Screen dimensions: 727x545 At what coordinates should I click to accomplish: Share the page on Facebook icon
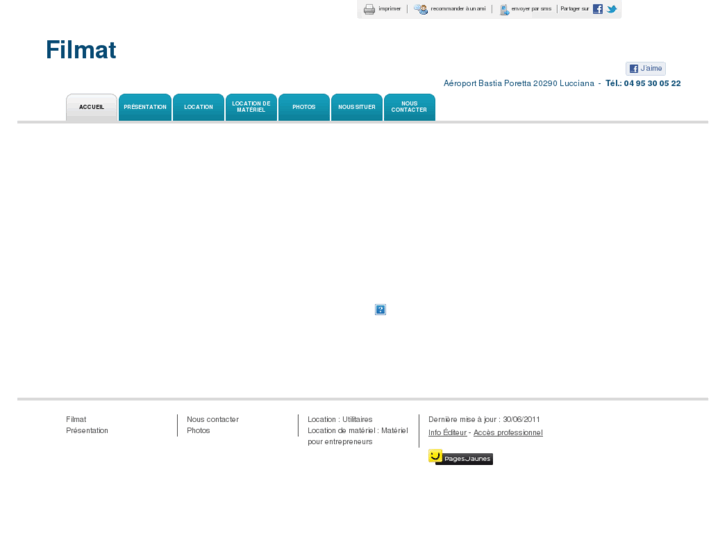tap(598, 9)
